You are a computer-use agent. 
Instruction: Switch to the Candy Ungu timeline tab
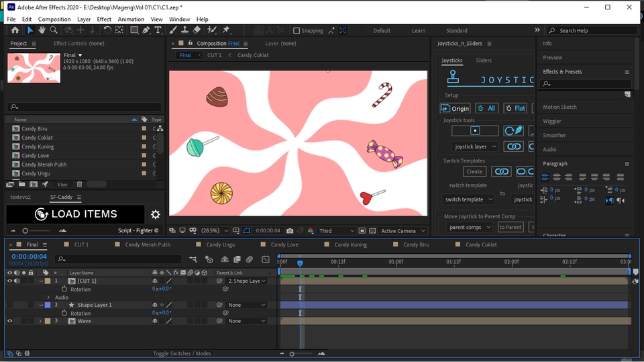pyautogui.click(x=221, y=244)
